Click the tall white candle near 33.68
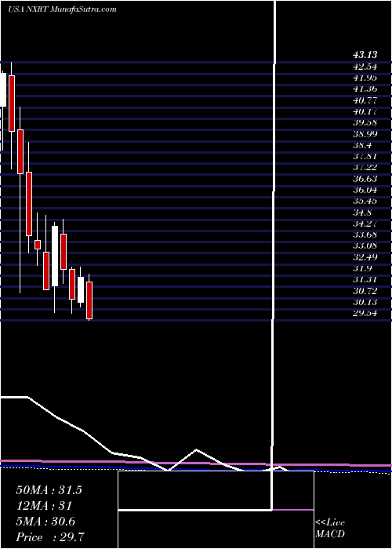 point(55,256)
